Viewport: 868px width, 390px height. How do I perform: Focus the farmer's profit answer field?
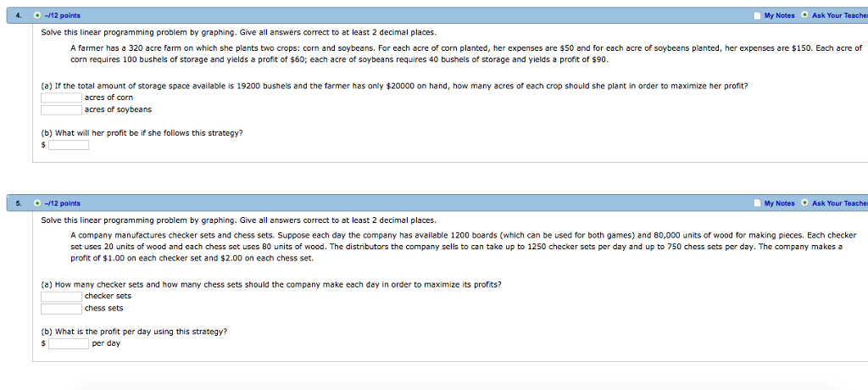69,145
